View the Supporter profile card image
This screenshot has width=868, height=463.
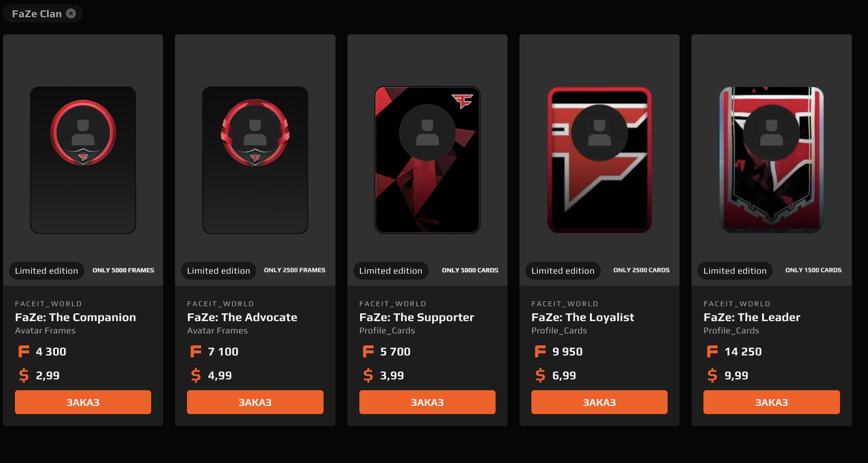(427, 160)
